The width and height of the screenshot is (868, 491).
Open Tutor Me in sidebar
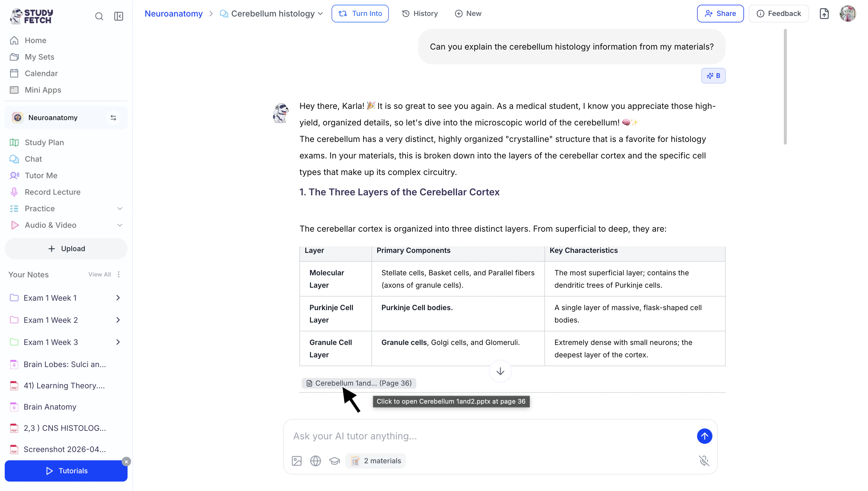click(x=41, y=175)
